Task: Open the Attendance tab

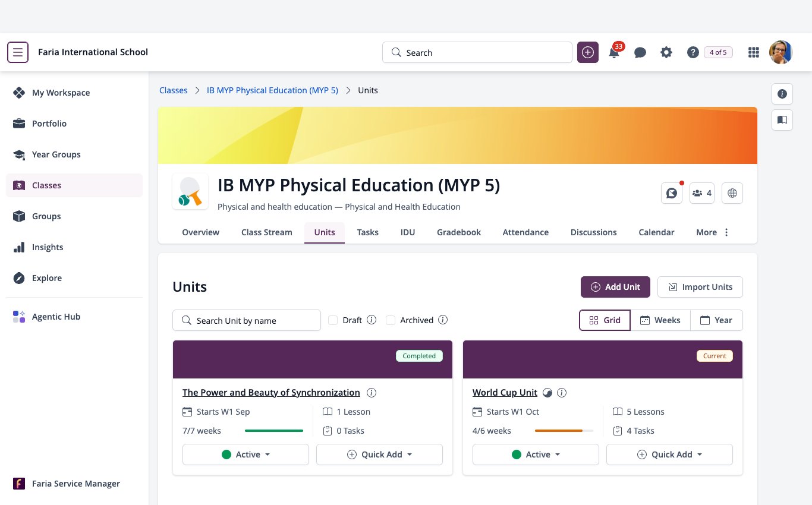Action: point(525,232)
